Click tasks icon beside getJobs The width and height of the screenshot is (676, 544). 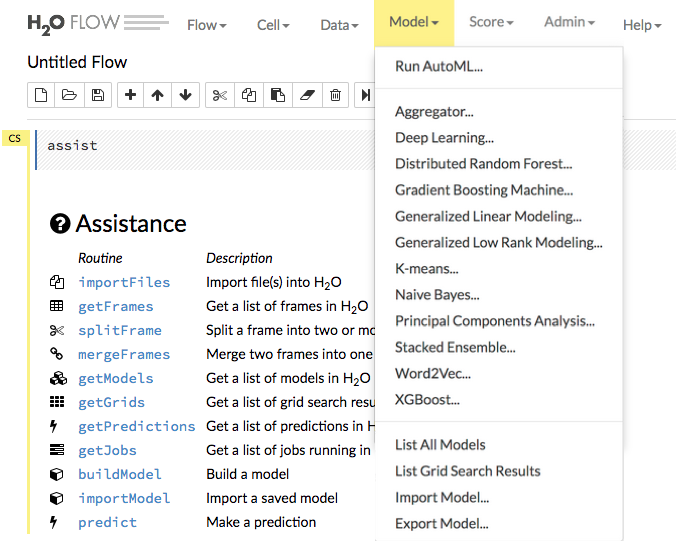[x=57, y=450]
